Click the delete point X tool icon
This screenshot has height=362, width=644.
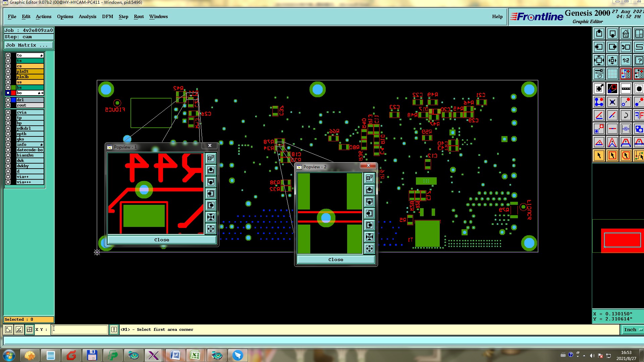point(612,102)
